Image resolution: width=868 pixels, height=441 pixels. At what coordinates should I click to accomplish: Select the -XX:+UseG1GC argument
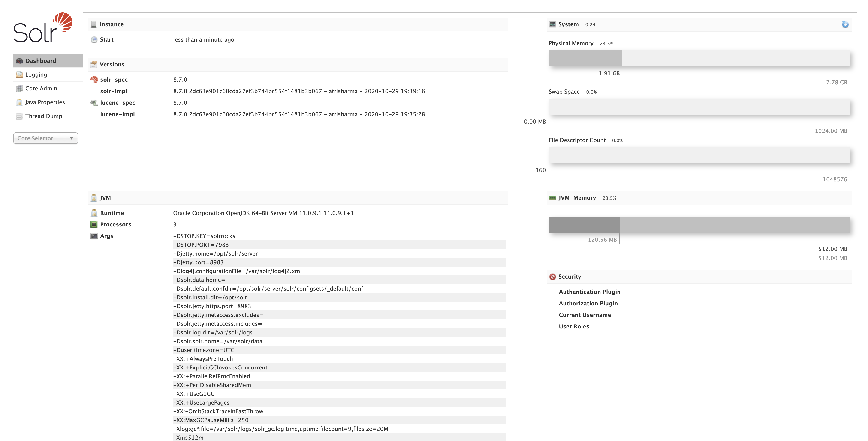coord(339,394)
